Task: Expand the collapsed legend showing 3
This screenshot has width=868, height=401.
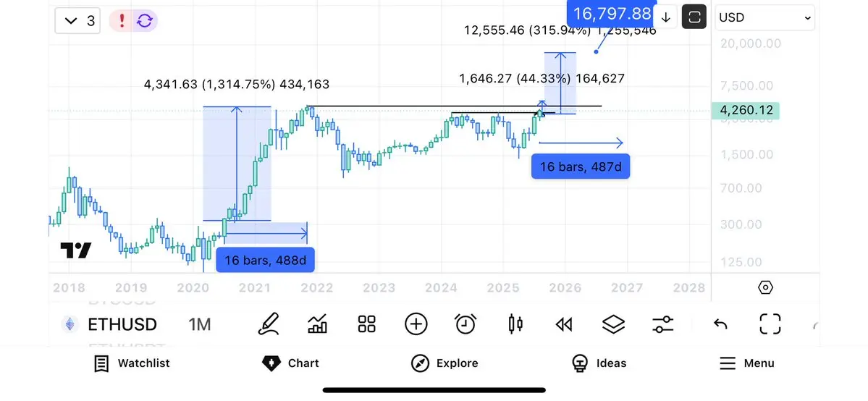Action: coord(77,21)
